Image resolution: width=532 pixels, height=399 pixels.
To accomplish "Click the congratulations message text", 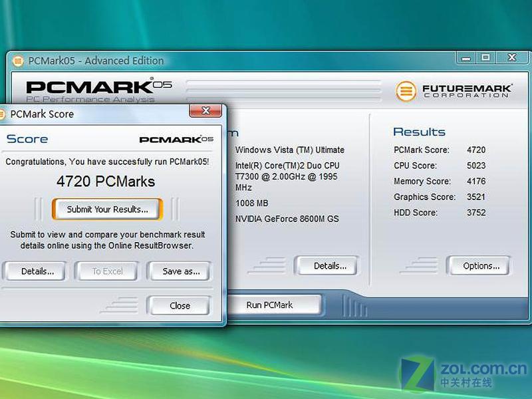I will tap(107, 162).
